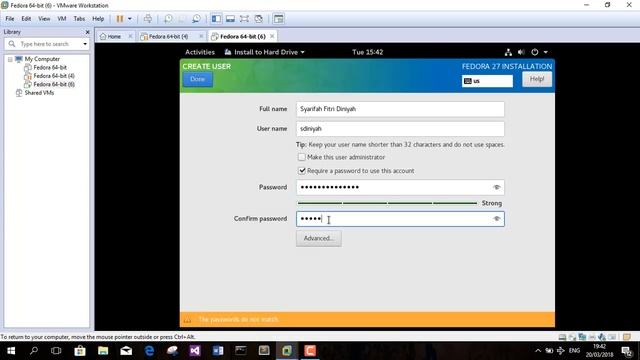Viewport: 640px width, 360px height.
Task: Click the passwords do not match warning
Action: point(238,319)
